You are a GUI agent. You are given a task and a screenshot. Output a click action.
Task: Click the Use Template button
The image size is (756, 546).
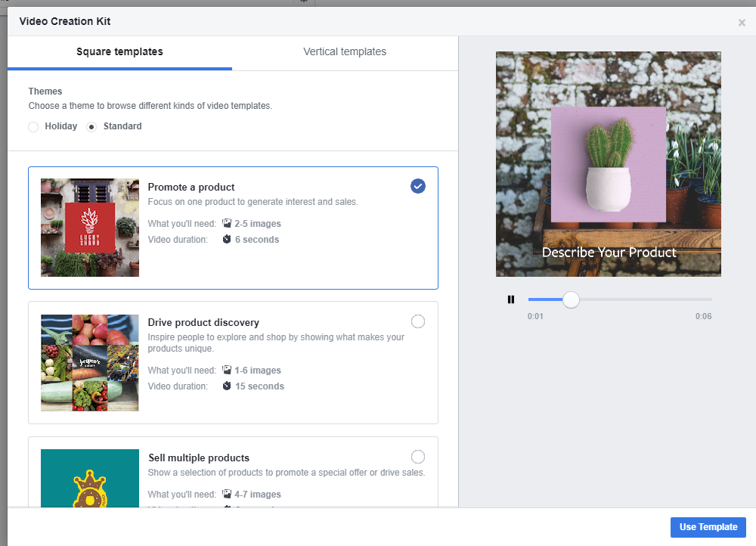(708, 527)
